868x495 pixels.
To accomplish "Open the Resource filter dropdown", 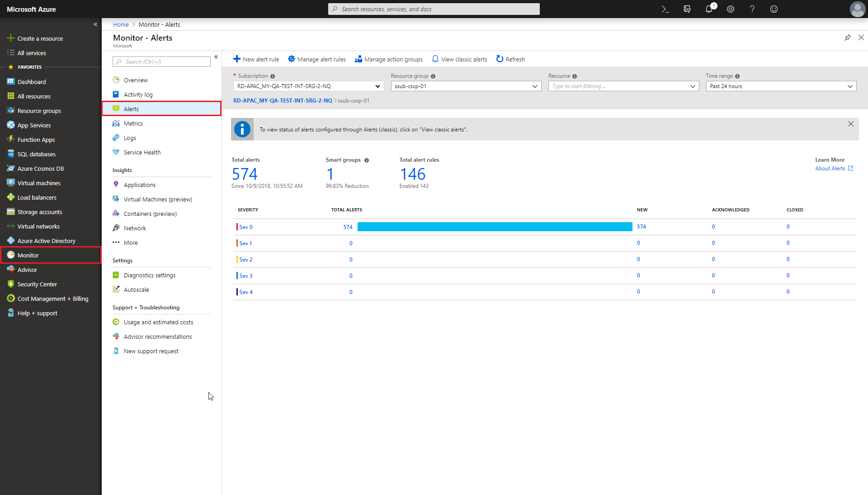I will tap(623, 86).
